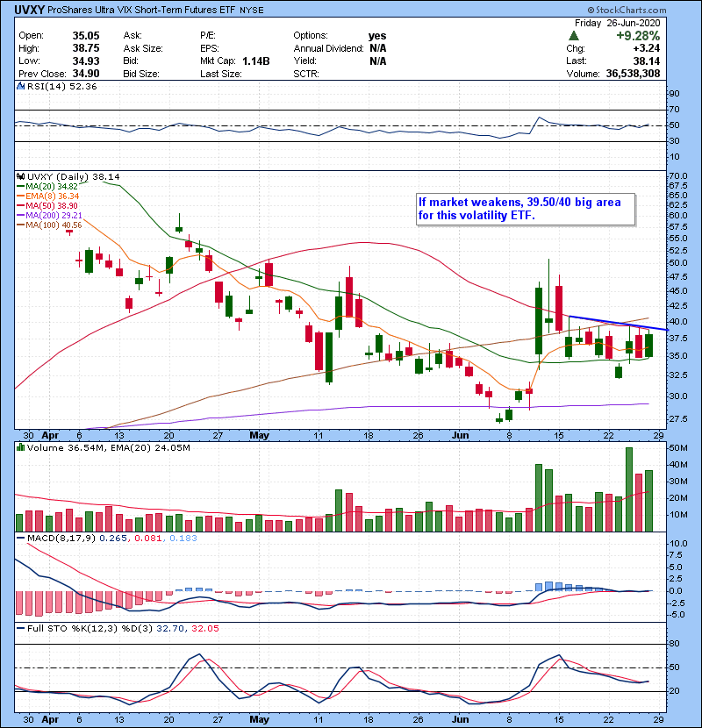Viewport: 702px width, 728px height.
Task: Click the Low value 34.93
Action: click(x=86, y=61)
